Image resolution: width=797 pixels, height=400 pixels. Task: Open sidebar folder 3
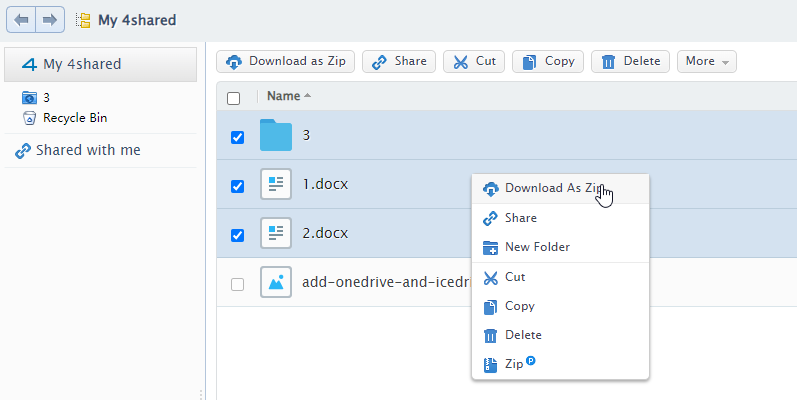pyautogui.click(x=46, y=98)
